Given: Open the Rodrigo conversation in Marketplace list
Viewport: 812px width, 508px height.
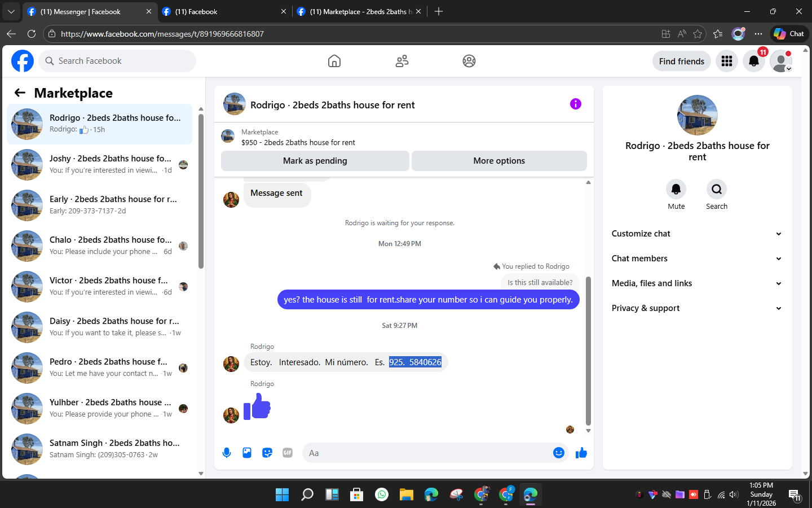Looking at the screenshot, I should pos(99,124).
